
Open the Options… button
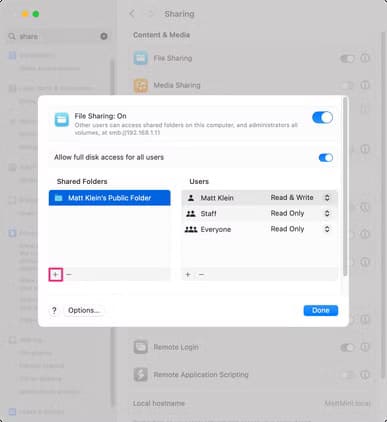[84, 311]
